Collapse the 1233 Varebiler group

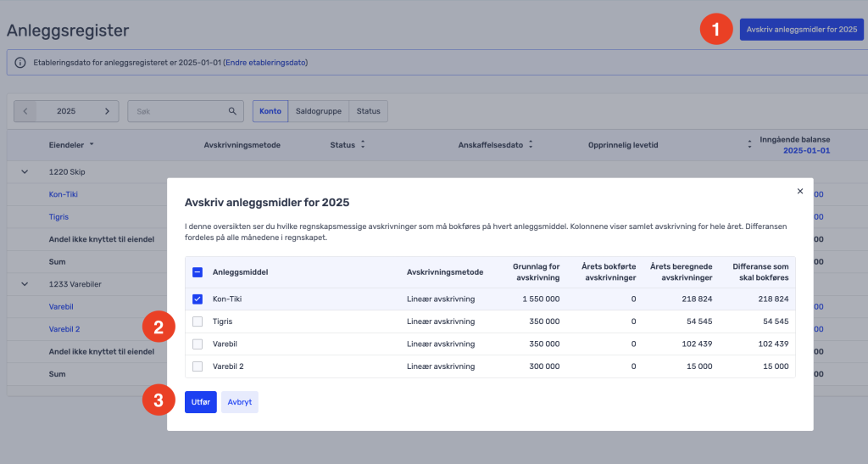tap(25, 284)
